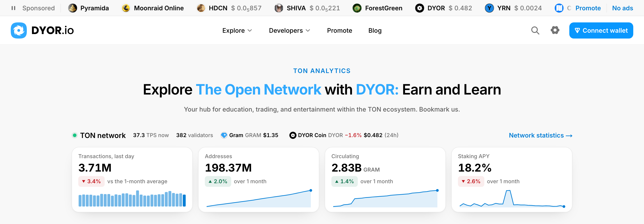Click the Transactions, last day card value 3.71M

(95, 168)
